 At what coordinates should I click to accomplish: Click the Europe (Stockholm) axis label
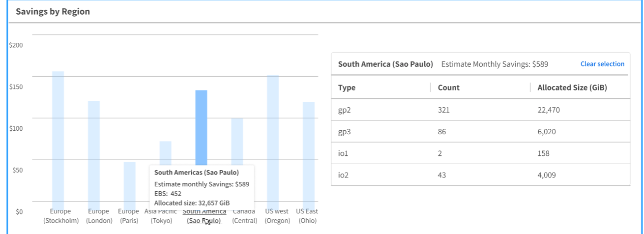(x=60, y=216)
